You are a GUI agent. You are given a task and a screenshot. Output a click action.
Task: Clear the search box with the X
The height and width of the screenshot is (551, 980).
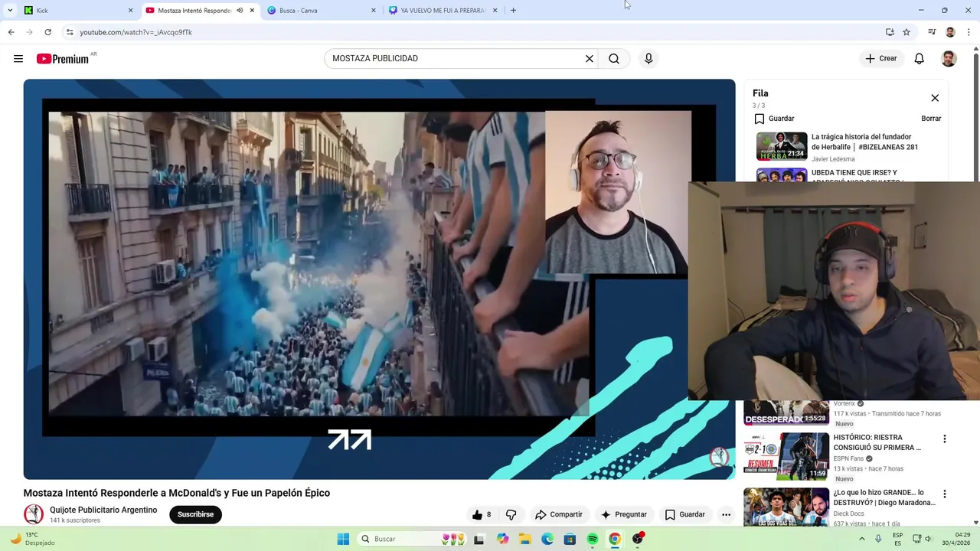[590, 59]
